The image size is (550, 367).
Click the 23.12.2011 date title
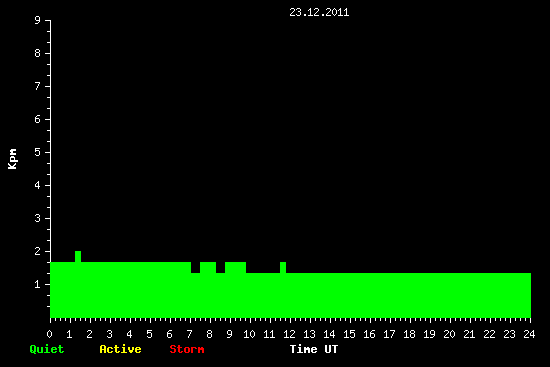pyautogui.click(x=319, y=13)
